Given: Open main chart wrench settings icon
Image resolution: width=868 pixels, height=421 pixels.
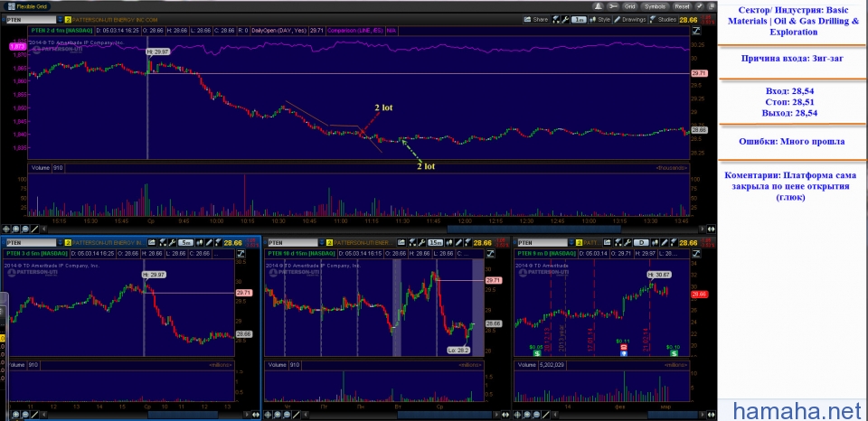Looking at the screenshot, I should pos(565,19).
